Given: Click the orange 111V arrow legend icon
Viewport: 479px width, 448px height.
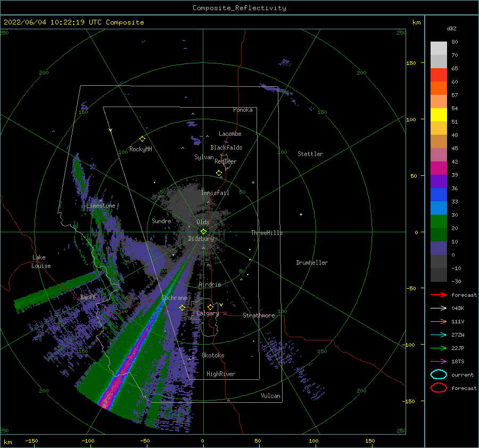Looking at the screenshot, I should (439, 321).
